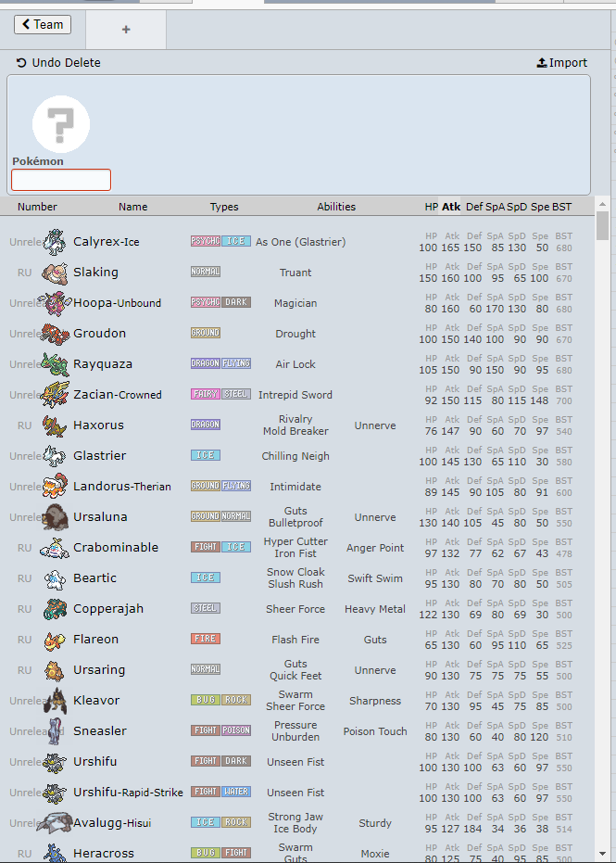Click the Slaking sprite icon
This screenshot has height=863, width=616.
[x=55, y=273]
